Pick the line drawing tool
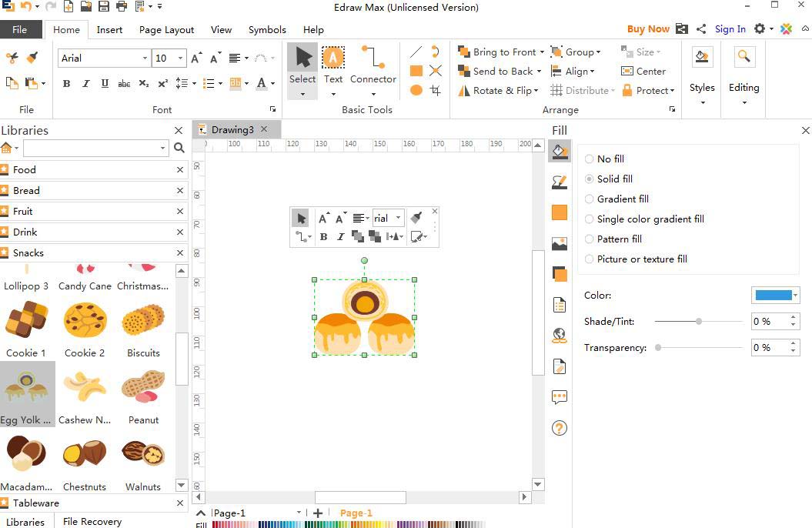812x528 pixels. pyautogui.click(x=416, y=52)
